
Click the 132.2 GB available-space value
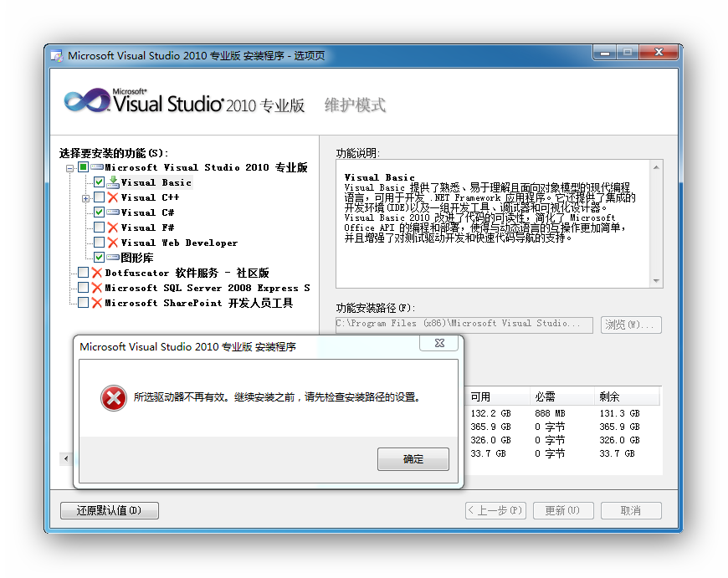click(490, 413)
